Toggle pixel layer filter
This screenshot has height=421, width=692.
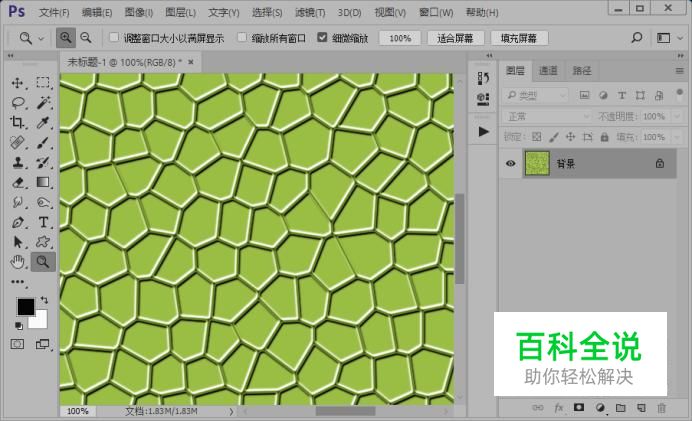pyautogui.click(x=584, y=95)
